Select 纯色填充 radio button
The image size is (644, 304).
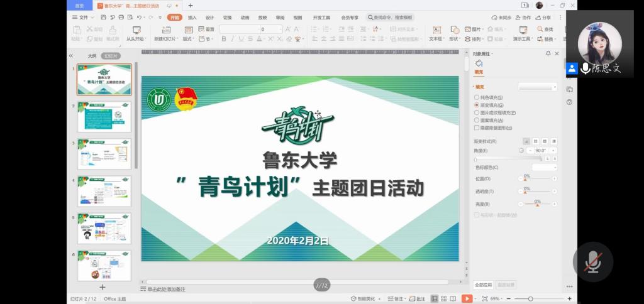click(477, 97)
